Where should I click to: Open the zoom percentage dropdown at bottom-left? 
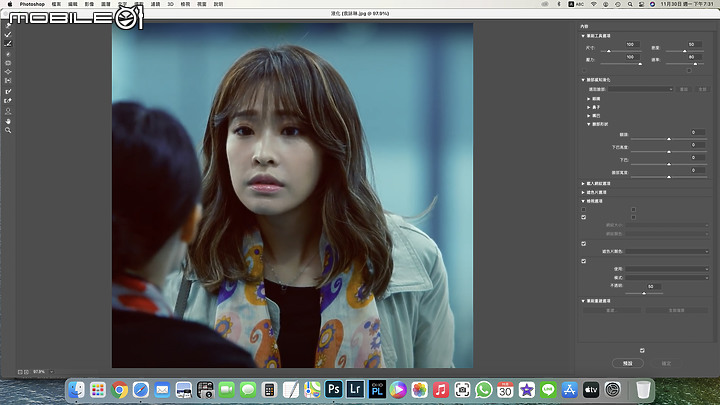tap(51, 371)
